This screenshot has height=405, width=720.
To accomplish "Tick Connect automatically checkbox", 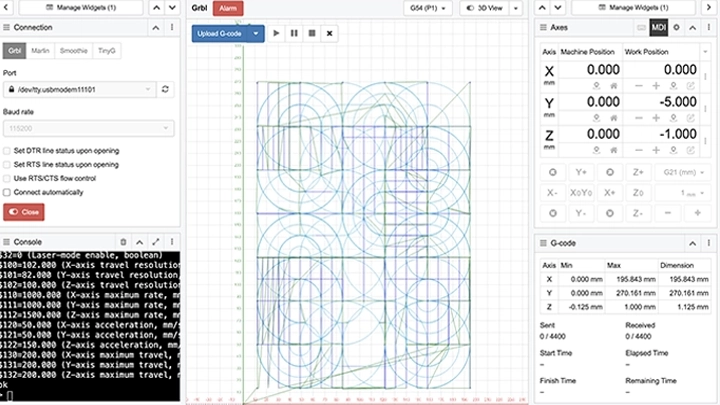I will [x=8, y=191].
